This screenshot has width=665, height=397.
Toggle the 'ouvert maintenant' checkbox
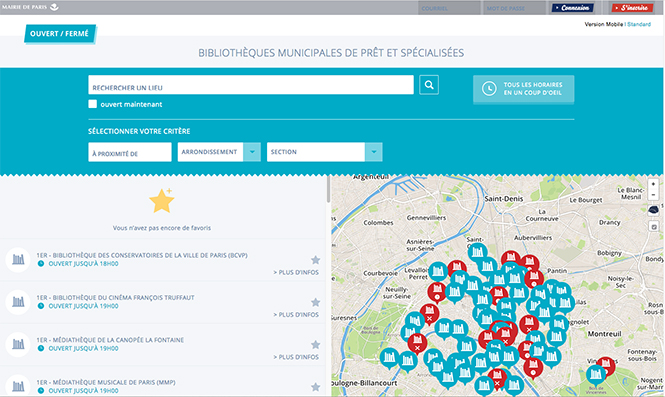click(x=92, y=104)
